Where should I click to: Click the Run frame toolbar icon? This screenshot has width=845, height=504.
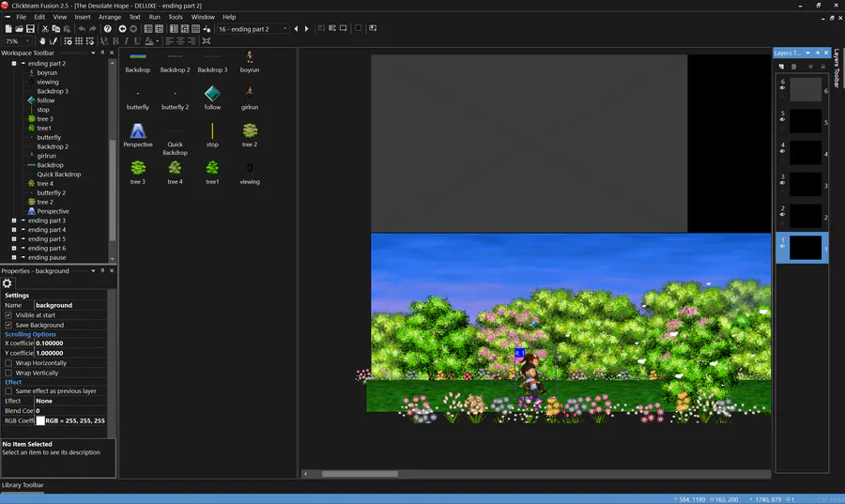344,28
